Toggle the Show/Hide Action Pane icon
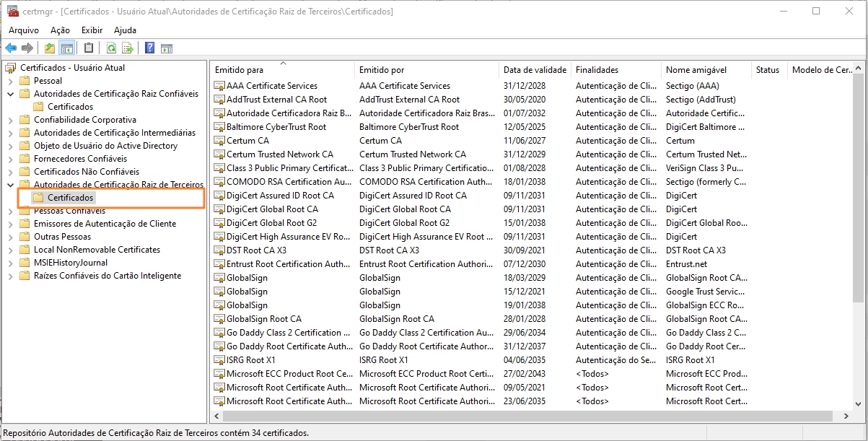This screenshot has width=868, height=441. point(167,48)
